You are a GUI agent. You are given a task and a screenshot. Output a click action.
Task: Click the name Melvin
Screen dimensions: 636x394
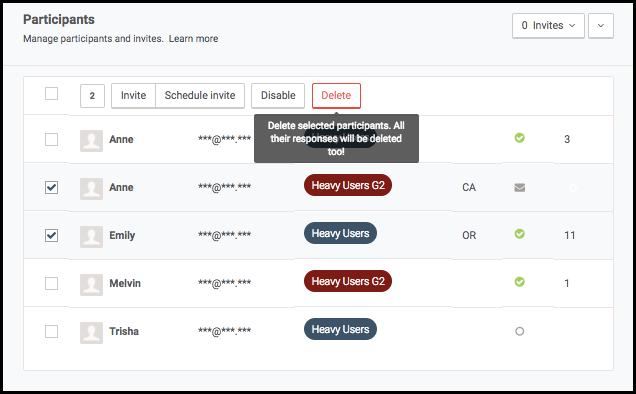(125, 283)
